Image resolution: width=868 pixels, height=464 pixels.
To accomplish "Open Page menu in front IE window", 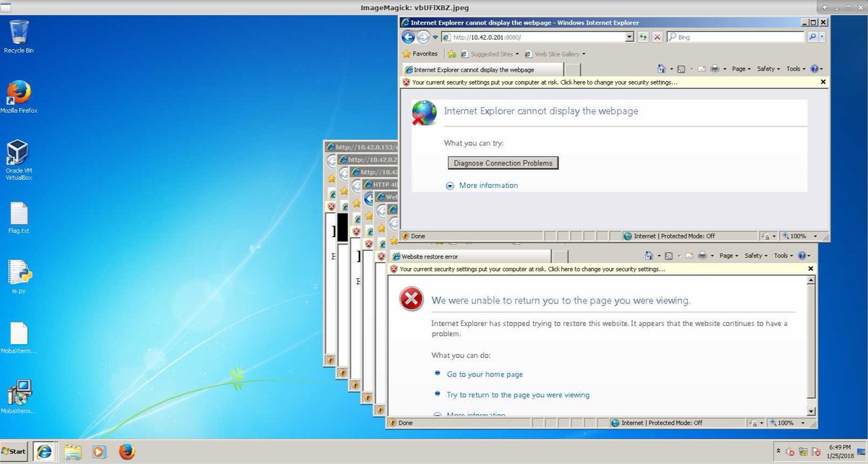I will (741, 69).
